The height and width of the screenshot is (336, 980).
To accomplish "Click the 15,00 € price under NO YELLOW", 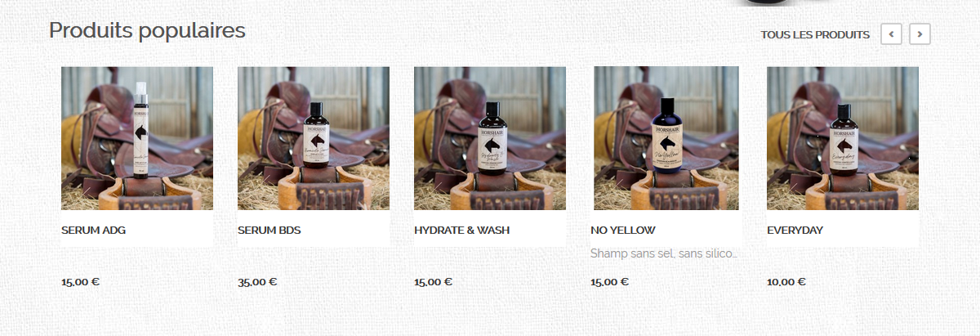I will (609, 282).
